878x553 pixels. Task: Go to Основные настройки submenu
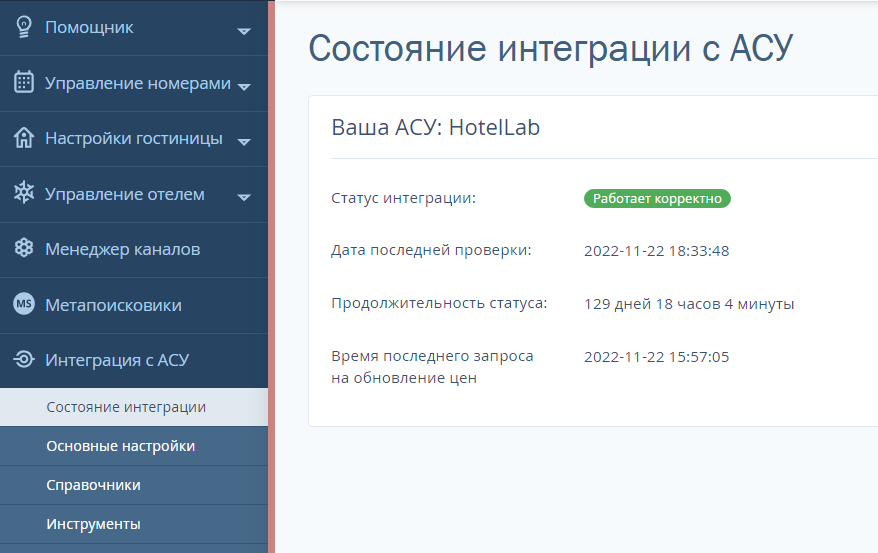coord(120,446)
